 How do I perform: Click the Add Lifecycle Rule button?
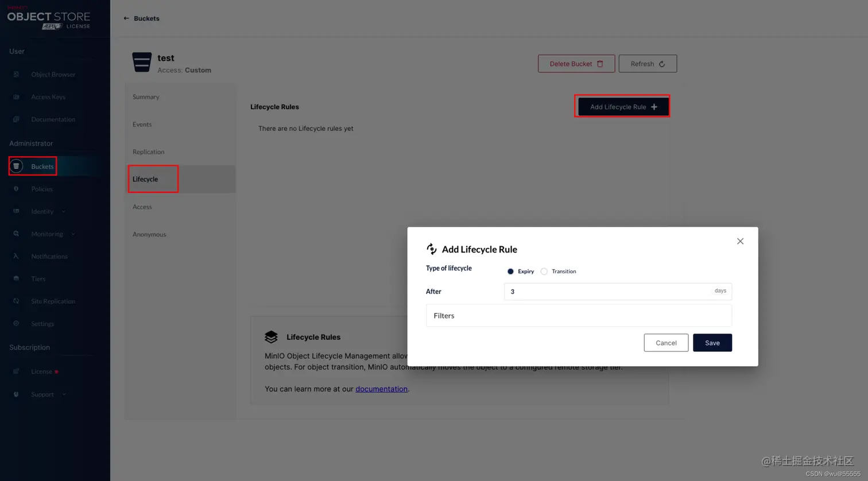coord(623,107)
